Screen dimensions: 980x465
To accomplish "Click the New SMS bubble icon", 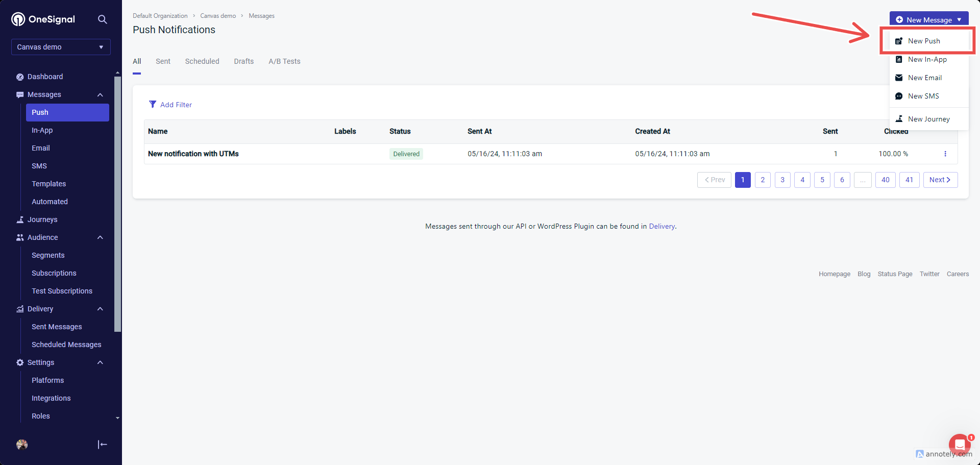I will tap(899, 96).
